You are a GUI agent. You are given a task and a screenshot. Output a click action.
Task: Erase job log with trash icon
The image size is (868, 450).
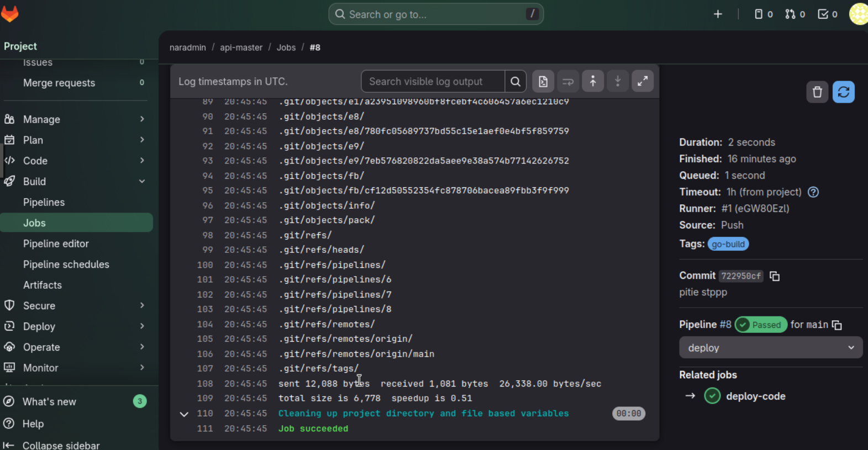pos(817,92)
